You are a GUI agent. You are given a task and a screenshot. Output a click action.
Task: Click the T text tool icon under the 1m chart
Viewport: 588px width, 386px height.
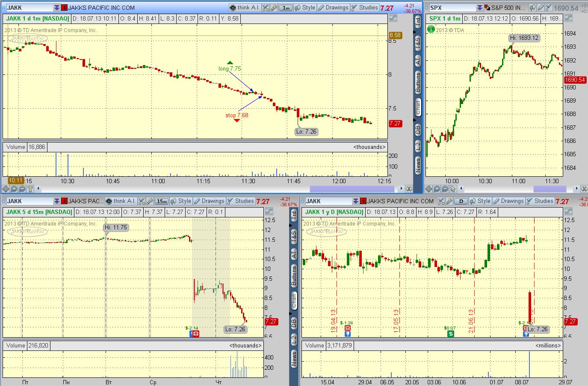click(x=30, y=189)
